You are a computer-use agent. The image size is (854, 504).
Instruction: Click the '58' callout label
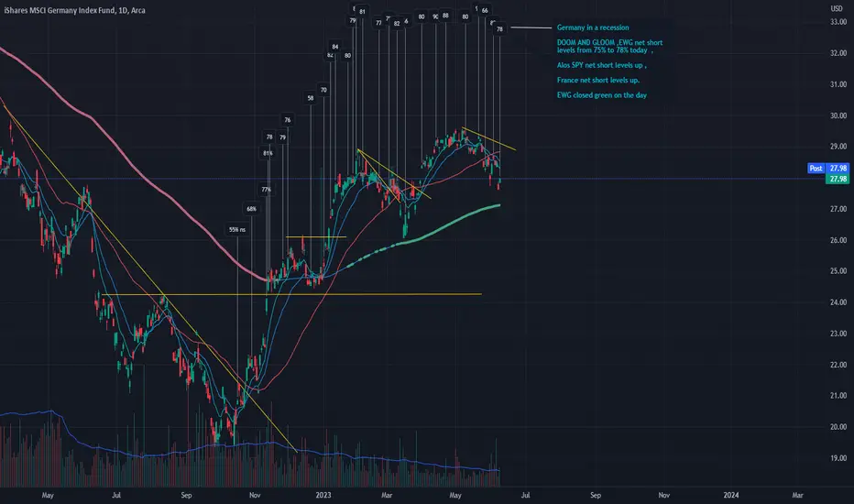click(311, 98)
